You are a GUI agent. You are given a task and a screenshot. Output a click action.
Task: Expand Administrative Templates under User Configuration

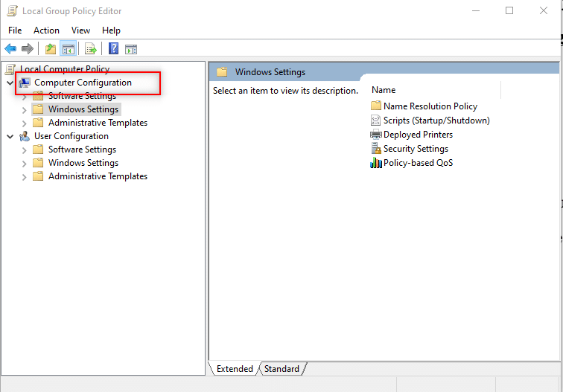pos(24,177)
